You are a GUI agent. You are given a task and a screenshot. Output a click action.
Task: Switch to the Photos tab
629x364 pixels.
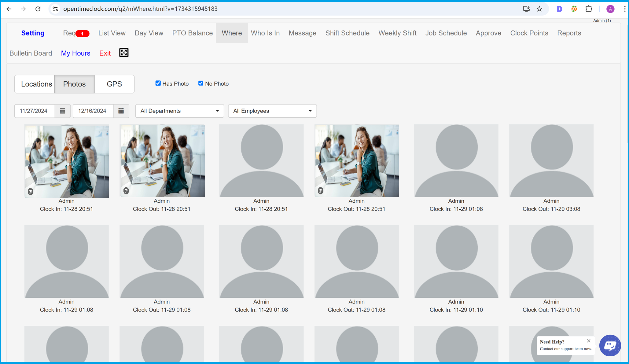(74, 84)
